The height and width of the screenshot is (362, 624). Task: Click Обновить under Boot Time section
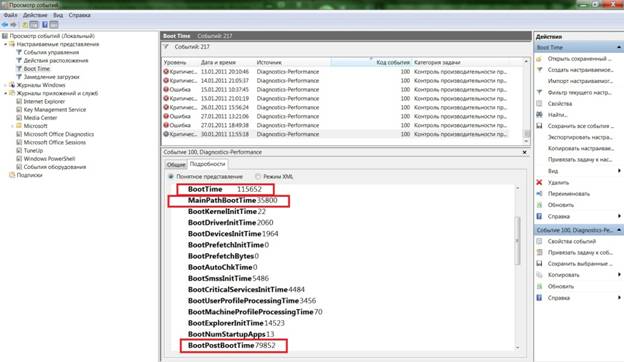click(561, 205)
